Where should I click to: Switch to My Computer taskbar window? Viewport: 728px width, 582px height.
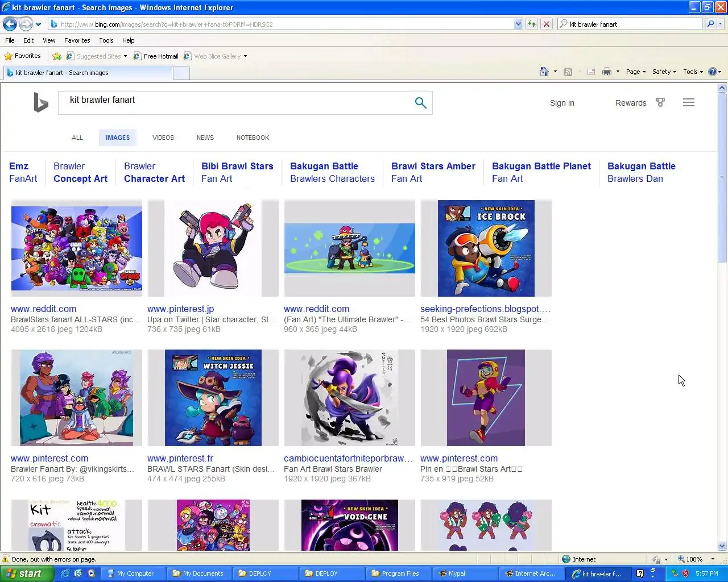[x=134, y=573]
